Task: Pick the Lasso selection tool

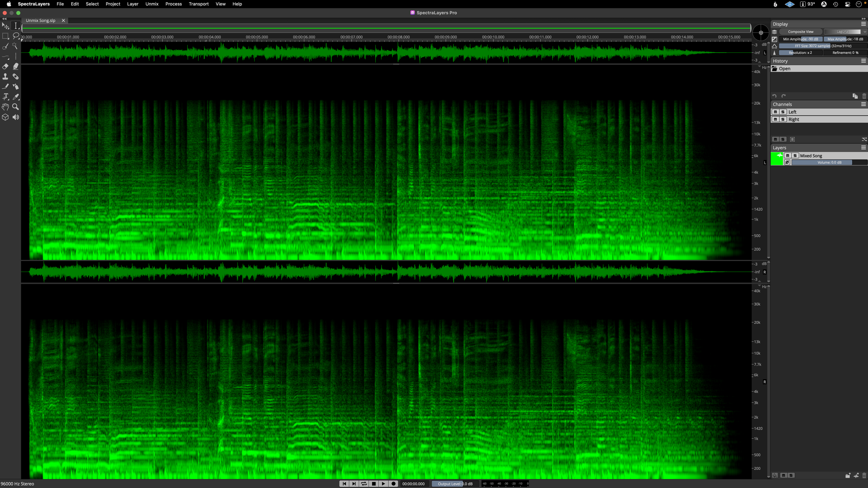Action: [16, 36]
